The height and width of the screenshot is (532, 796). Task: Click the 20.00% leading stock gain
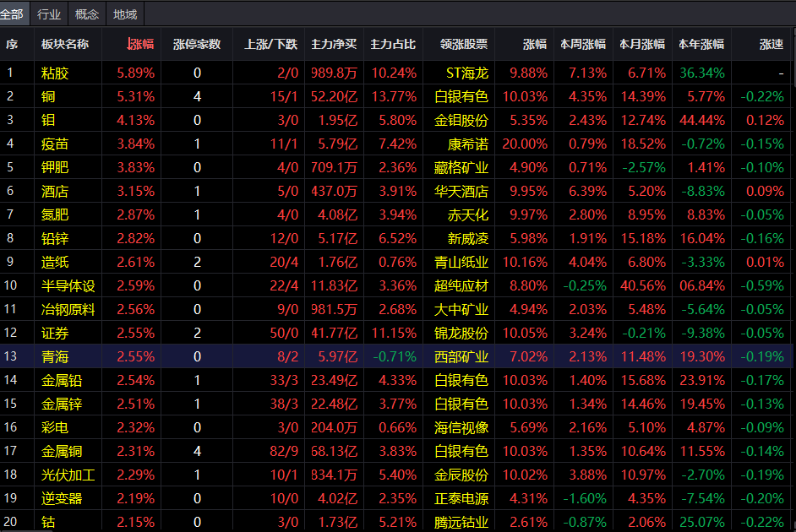click(525, 144)
